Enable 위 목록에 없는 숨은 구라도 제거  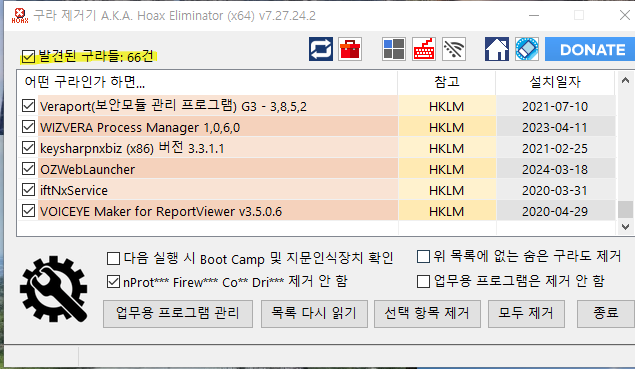(423, 256)
